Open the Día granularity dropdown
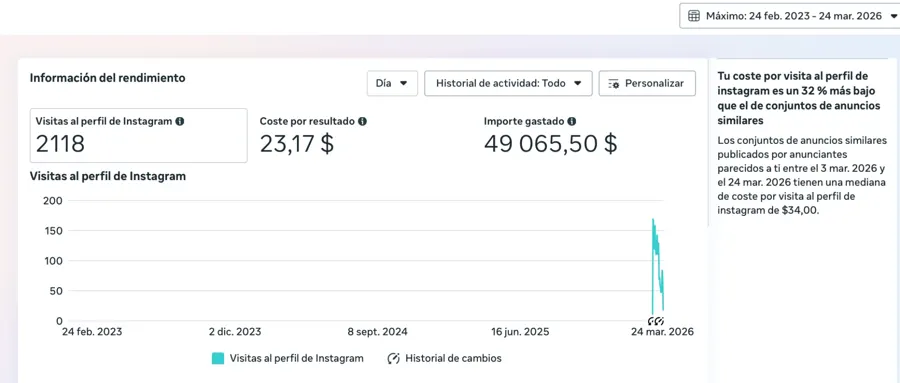The image size is (900, 383). pyautogui.click(x=392, y=83)
